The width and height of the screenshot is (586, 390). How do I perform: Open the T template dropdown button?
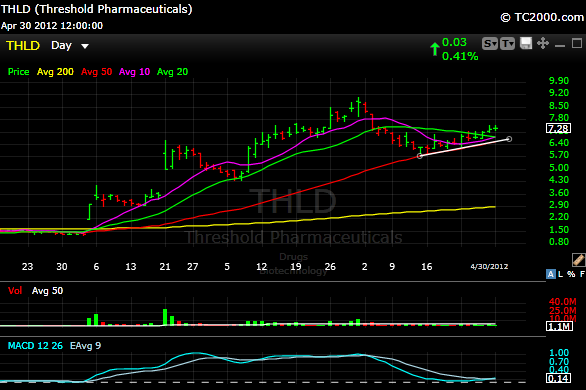[508, 44]
